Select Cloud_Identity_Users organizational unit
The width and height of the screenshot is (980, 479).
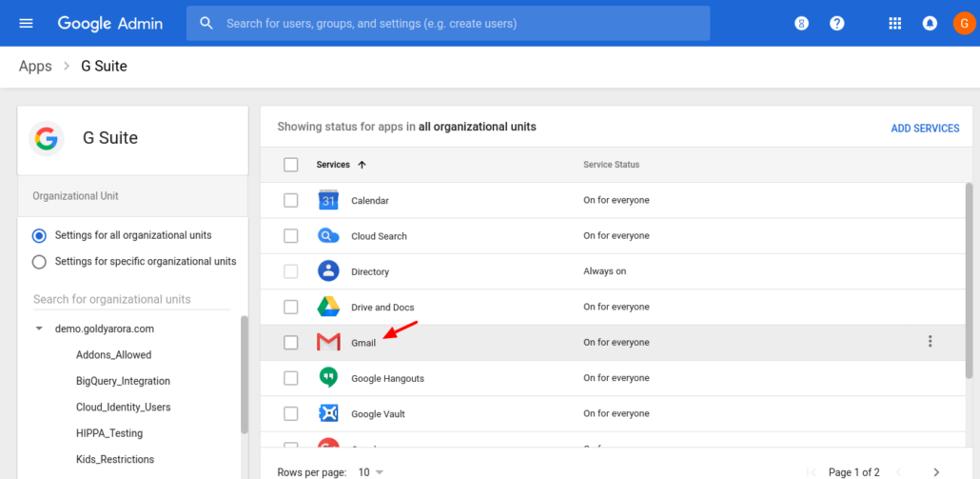pyautogui.click(x=123, y=407)
